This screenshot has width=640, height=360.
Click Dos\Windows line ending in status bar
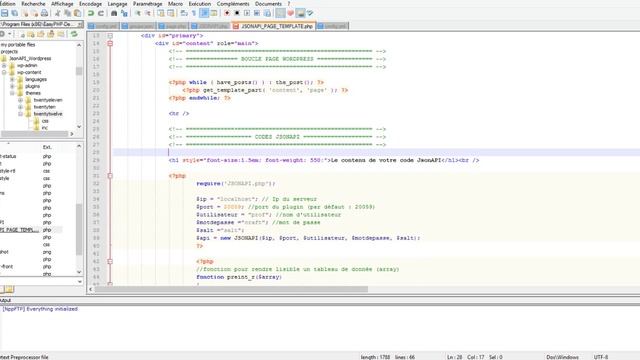coord(562,357)
